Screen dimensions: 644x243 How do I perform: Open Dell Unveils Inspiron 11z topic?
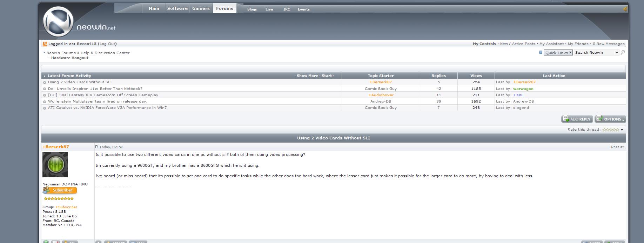(x=95, y=89)
